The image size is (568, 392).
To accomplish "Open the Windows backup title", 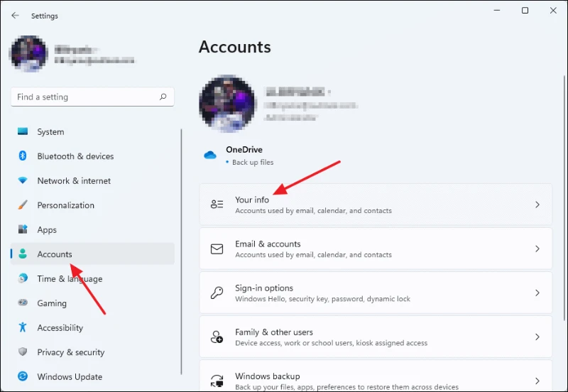I will pyautogui.click(x=268, y=376).
